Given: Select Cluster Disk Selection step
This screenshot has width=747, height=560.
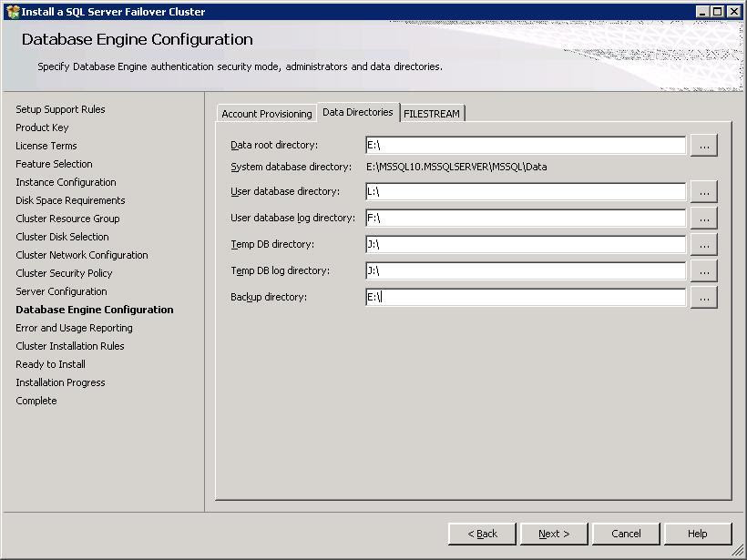Looking at the screenshot, I should pos(63,237).
